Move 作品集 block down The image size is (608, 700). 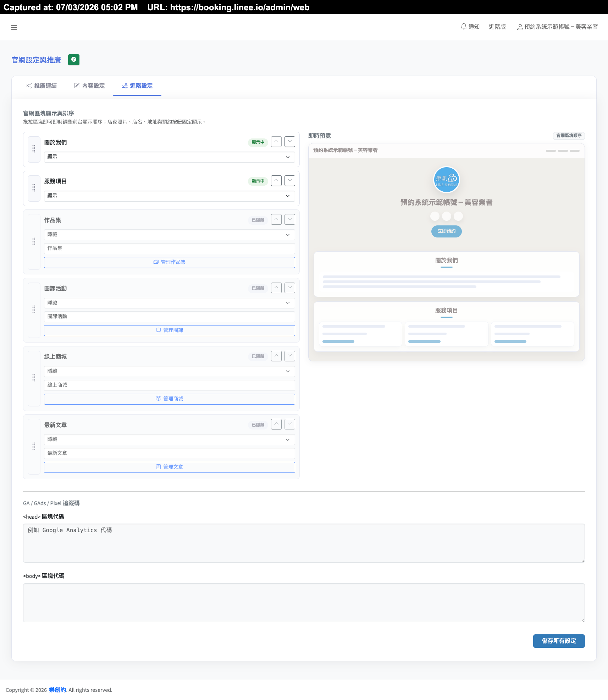290,219
